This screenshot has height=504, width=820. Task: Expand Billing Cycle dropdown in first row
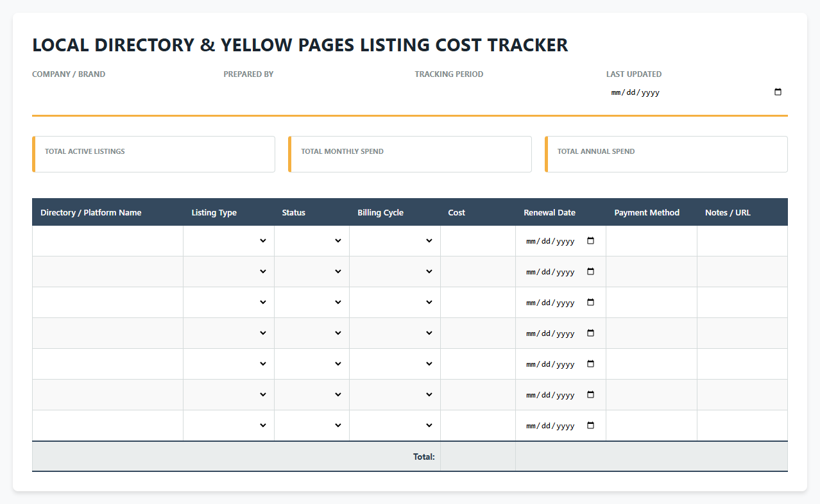[x=395, y=241]
